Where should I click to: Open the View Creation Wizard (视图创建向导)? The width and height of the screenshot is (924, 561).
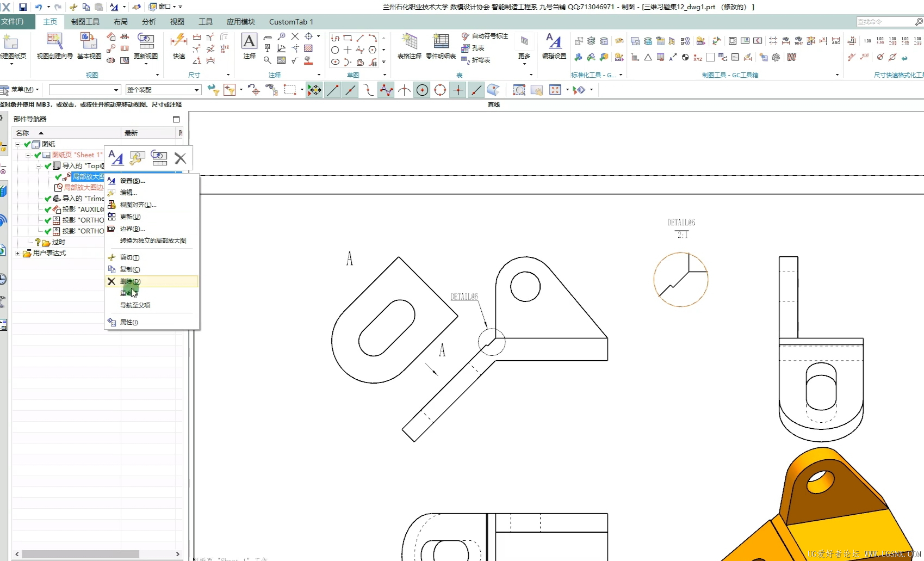point(54,46)
